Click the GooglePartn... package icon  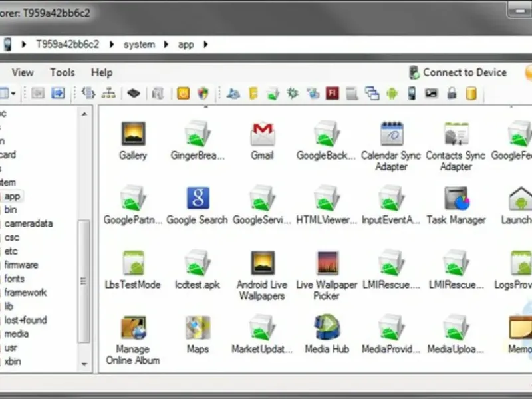[133, 198]
